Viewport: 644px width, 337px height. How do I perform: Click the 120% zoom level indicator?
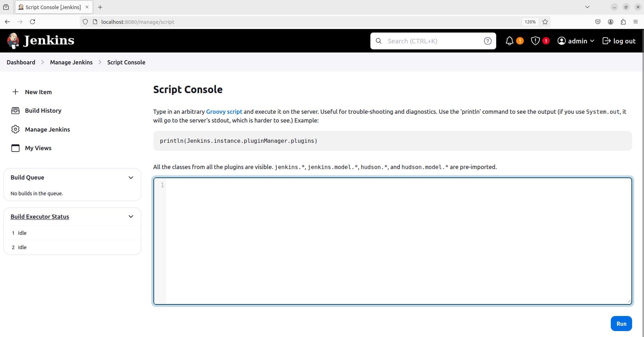click(530, 22)
